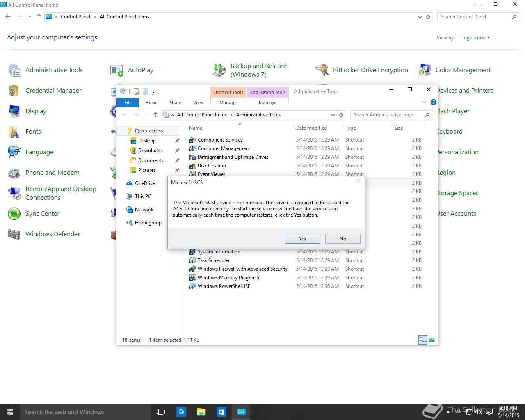Select Windows Memory Diagnostic icon
The width and height of the screenshot is (525, 420).
tap(192, 278)
